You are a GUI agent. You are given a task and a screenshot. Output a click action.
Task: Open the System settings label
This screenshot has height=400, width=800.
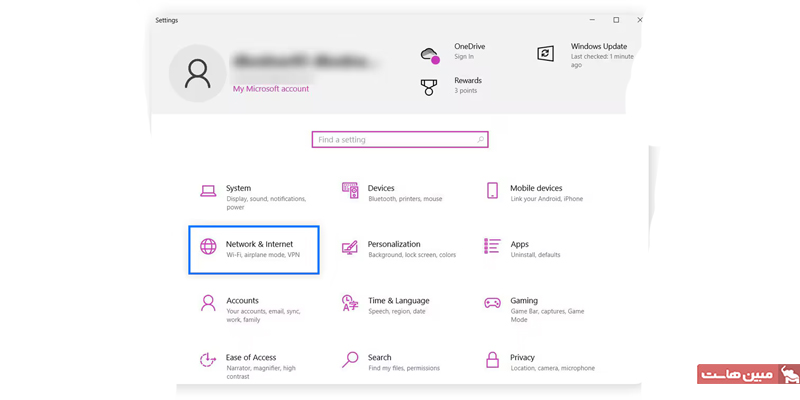[x=238, y=188]
